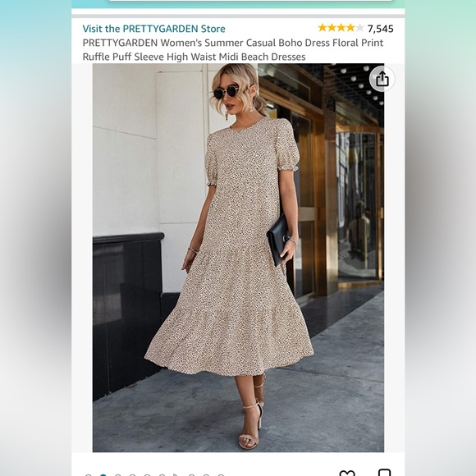This screenshot has width=476, height=476.
Task: Go to the ninth carousel dot
Action: coord(206,475)
